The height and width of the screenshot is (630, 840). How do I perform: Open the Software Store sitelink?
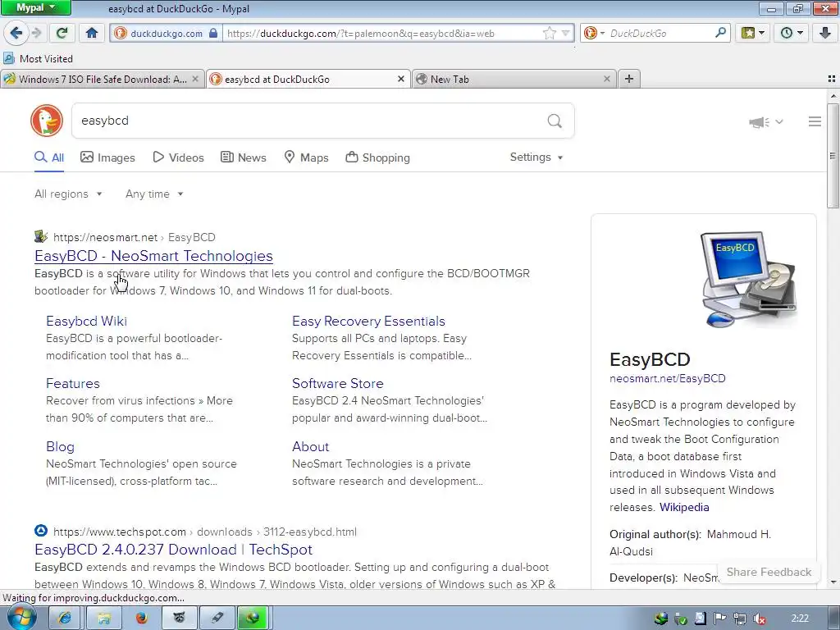coord(337,384)
